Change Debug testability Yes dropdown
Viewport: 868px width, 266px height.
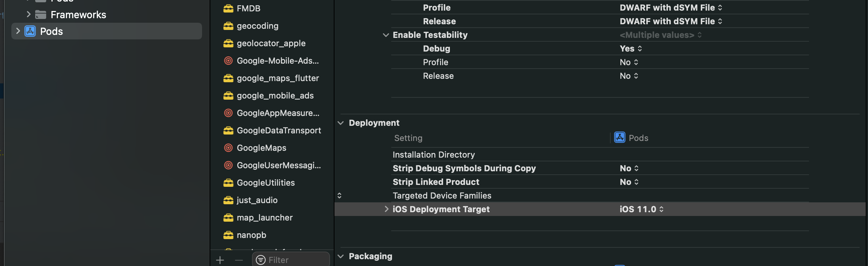631,49
